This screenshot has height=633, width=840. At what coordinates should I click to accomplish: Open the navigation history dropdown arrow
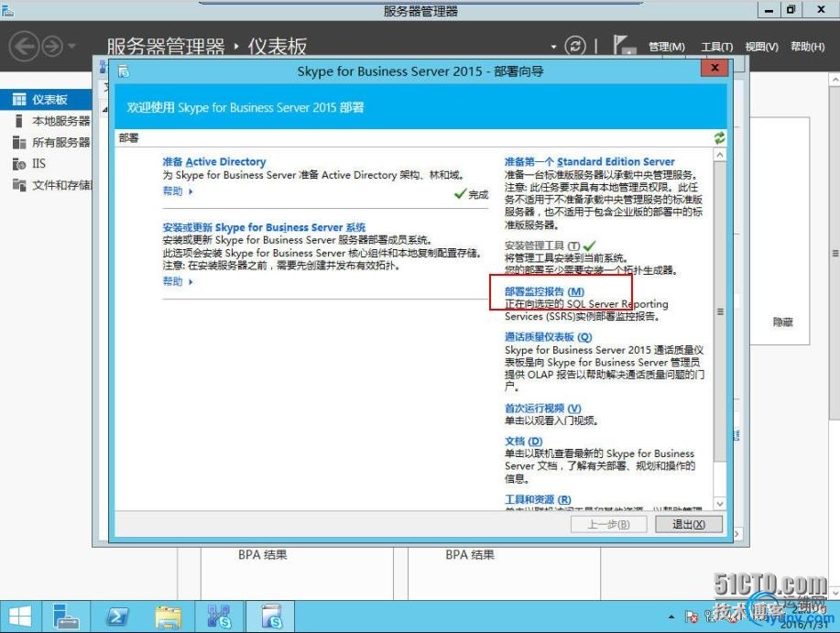[x=71, y=46]
